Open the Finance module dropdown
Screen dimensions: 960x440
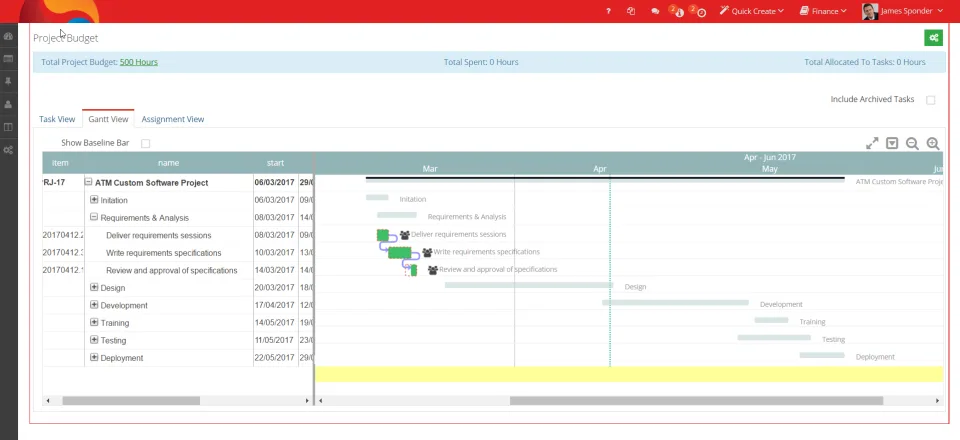click(823, 11)
